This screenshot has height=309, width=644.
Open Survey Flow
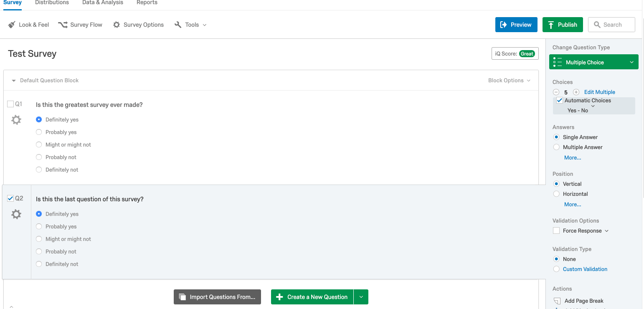click(80, 25)
